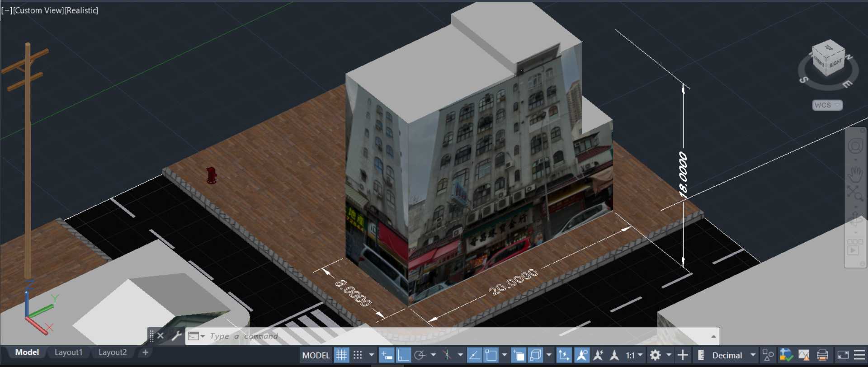Switch to the Layout1 tab
This screenshot has width=868, height=367.
click(x=68, y=352)
